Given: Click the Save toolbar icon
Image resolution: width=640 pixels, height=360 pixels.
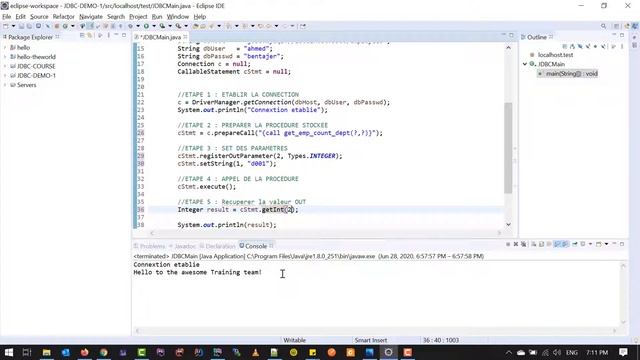Looking at the screenshot, I should tap(22, 26).
